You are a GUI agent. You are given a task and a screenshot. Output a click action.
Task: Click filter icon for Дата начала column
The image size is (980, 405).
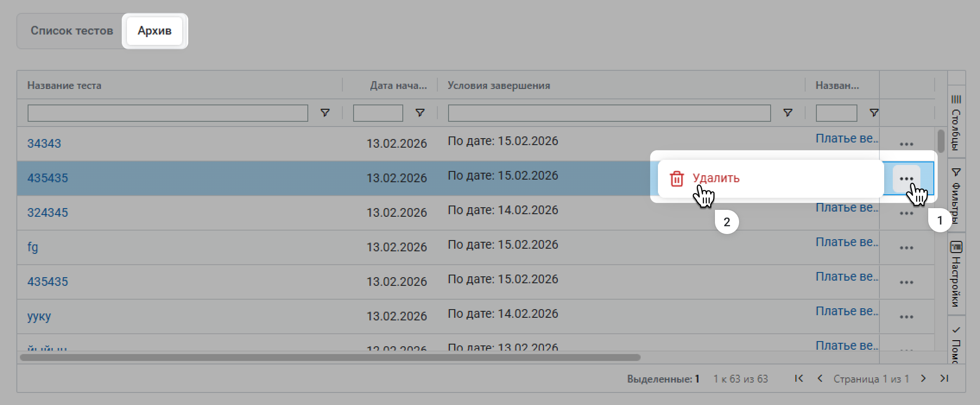420,113
